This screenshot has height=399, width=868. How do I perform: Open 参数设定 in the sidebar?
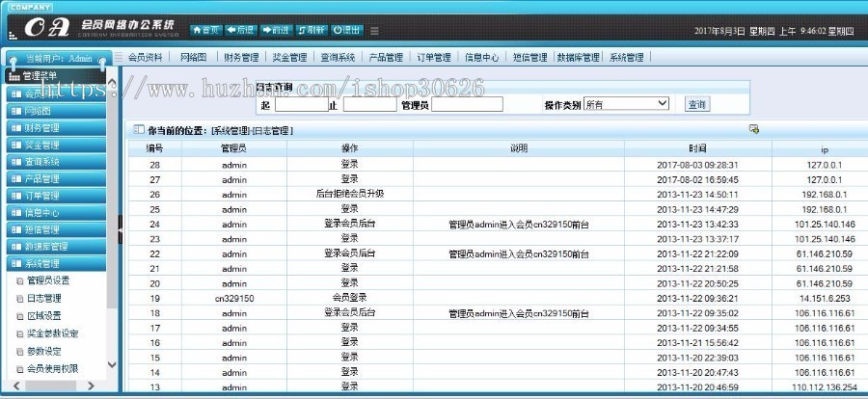(x=43, y=352)
